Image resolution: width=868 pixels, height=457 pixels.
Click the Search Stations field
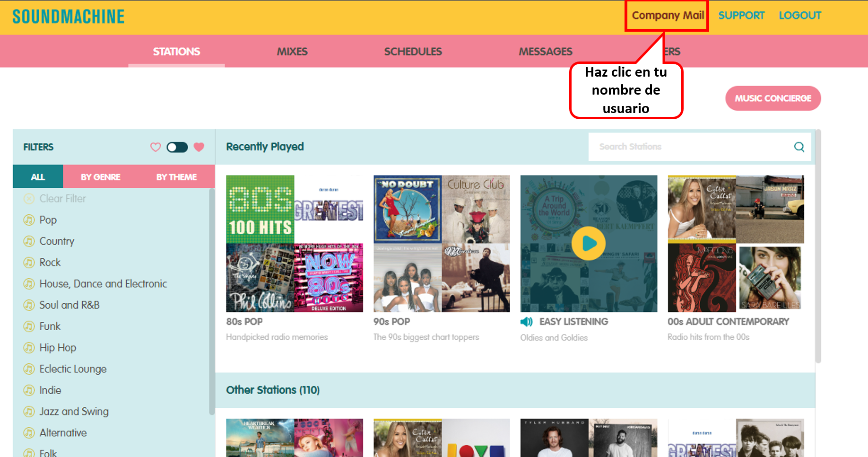point(700,147)
